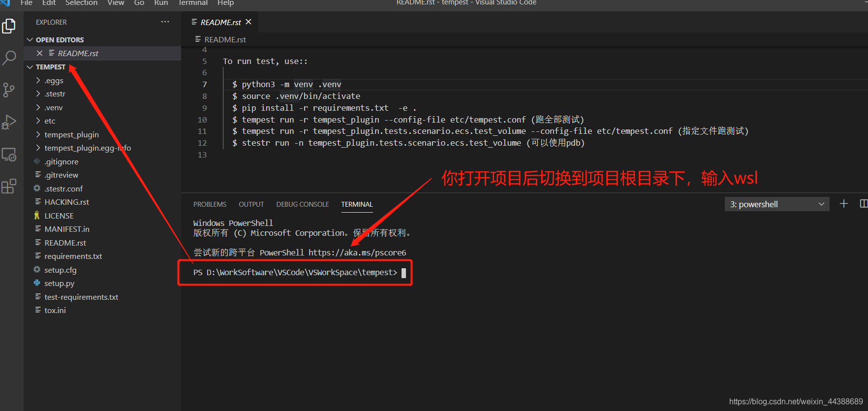Open the View menu
868x411 pixels.
(116, 3)
